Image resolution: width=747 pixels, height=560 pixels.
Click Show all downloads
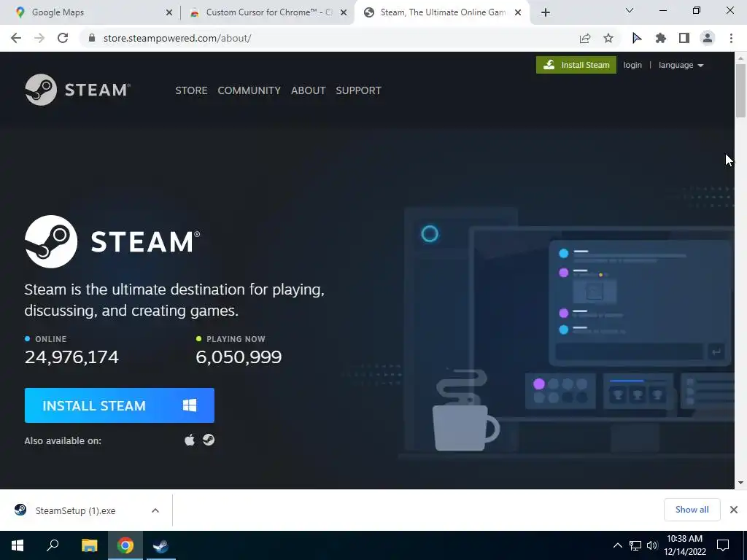click(x=692, y=510)
